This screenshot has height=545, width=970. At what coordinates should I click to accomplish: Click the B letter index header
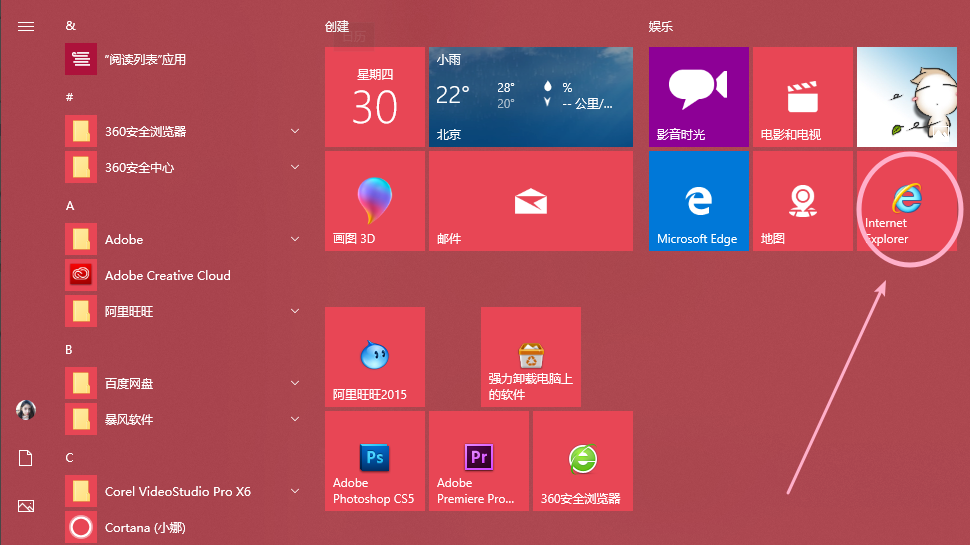[69, 350]
